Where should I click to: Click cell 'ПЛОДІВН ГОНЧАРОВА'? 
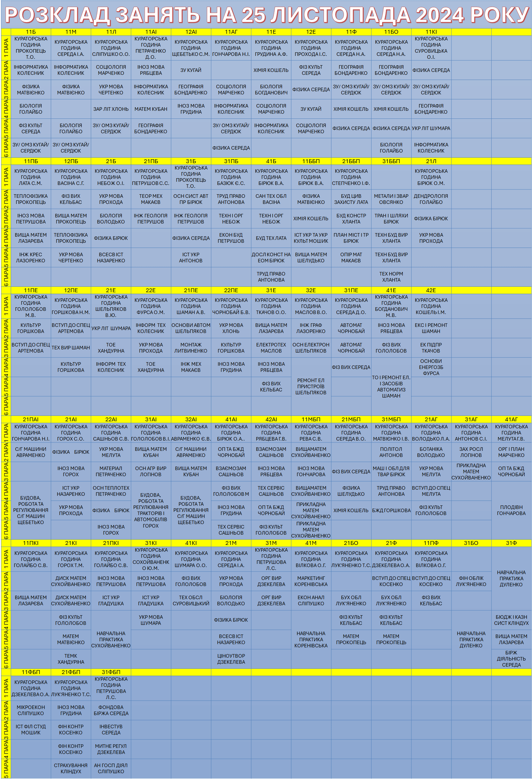coord(511,510)
